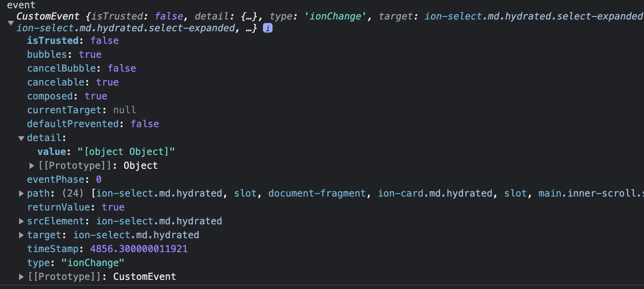
Task: Click srcElement's ion-select.md.hydrated link
Action: [x=159, y=221]
